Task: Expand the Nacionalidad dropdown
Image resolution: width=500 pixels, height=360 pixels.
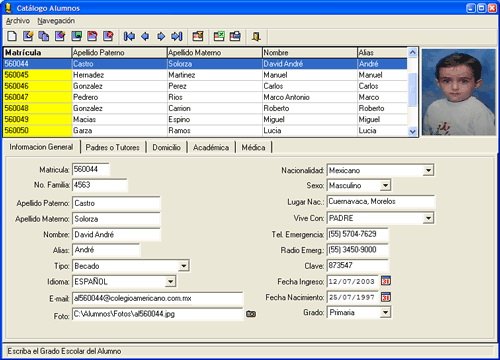Action: [428, 170]
